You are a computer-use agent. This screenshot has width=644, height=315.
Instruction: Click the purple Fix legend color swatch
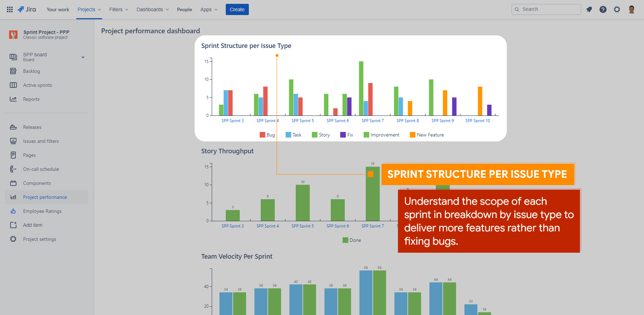(343, 135)
